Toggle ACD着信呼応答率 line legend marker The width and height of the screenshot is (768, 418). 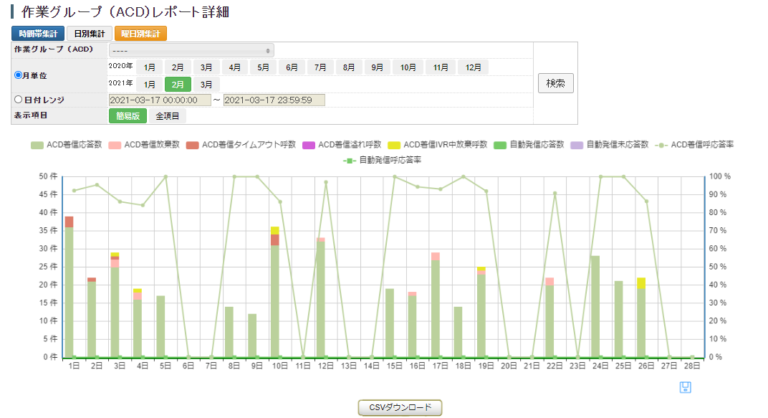pos(660,145)
